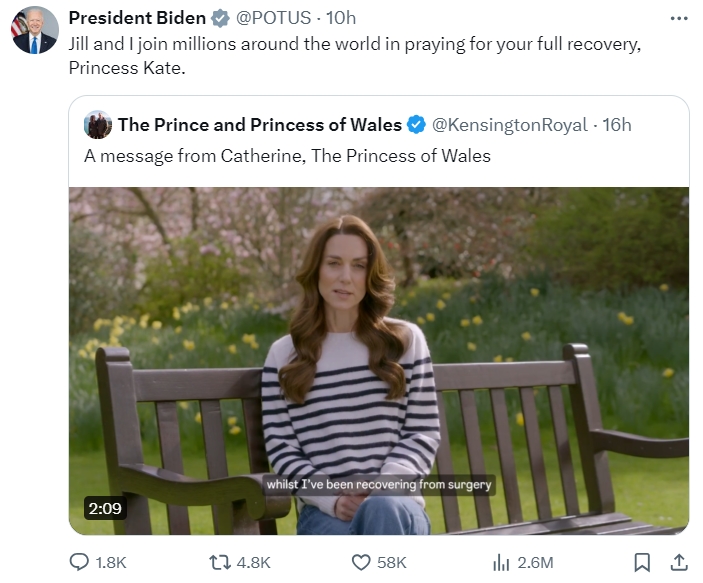The image size is (703, 583).
Task: Click the video subtitle caption text
Action: 378,485
